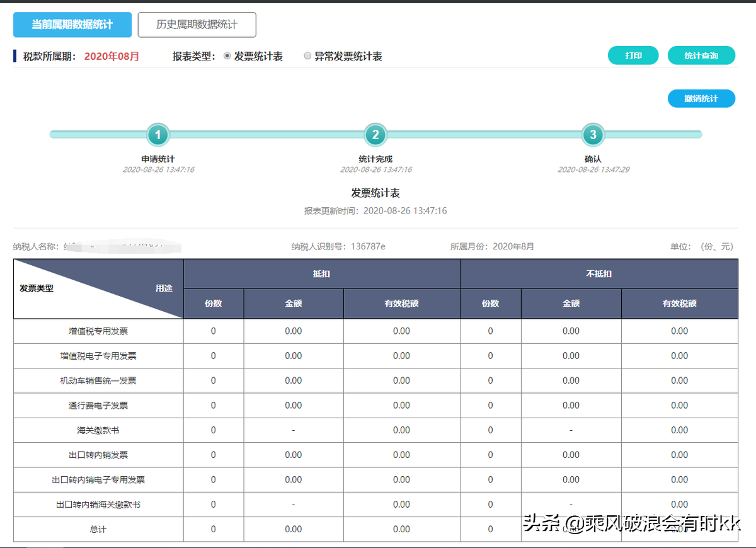Click the step 3 确认 circle icon

tap(593, 134)
